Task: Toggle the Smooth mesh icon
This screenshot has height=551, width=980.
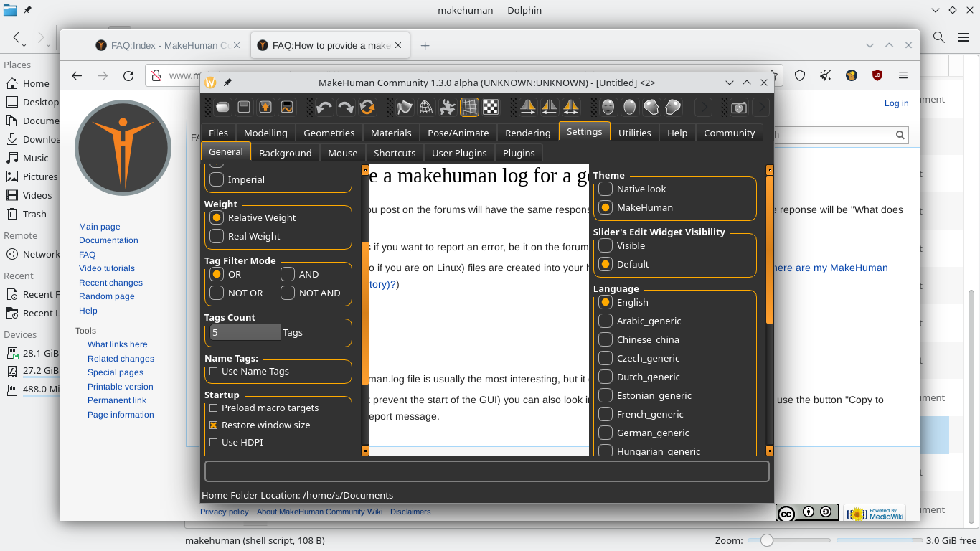Action: pos(405,107)
